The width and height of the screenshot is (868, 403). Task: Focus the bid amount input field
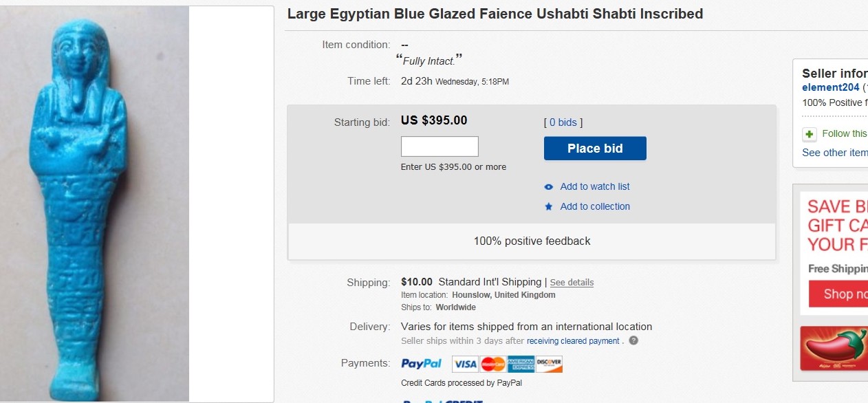[x=440, y=146]
